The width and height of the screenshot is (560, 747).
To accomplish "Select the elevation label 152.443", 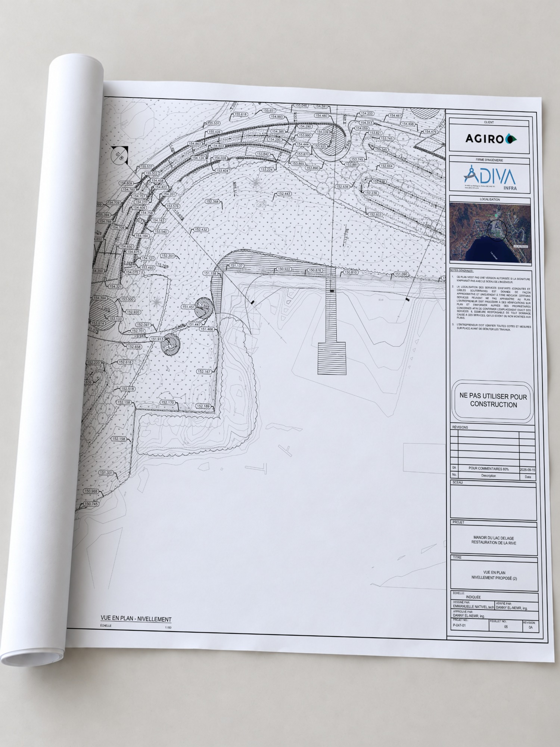I will (x=284, y=194).
